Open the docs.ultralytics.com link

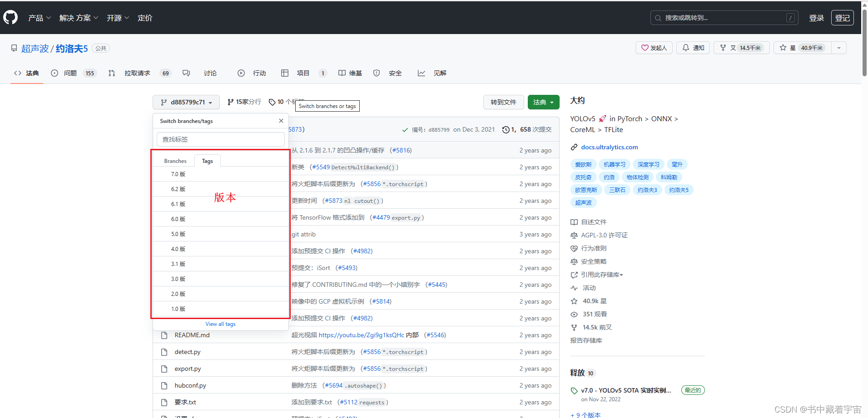coord(610,147)
